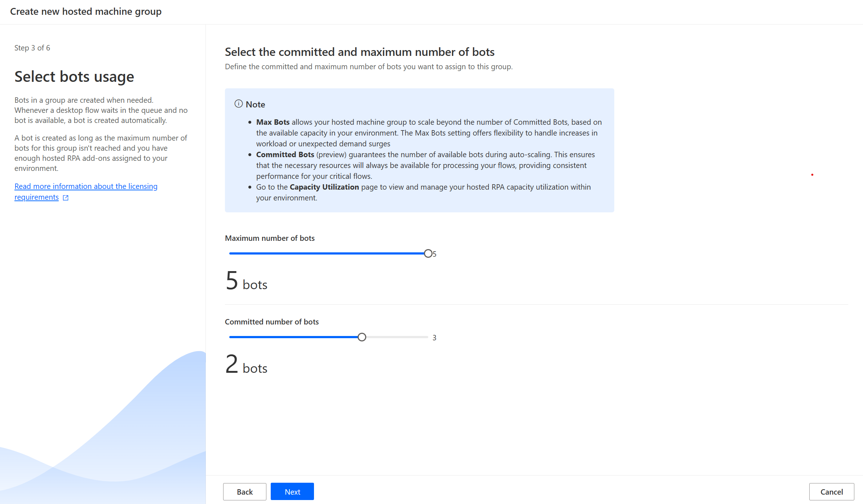This screenshot has width=863, height=504.
Task: Click the 'A bot is created as long' paragraph
Action: pos(101,153)
